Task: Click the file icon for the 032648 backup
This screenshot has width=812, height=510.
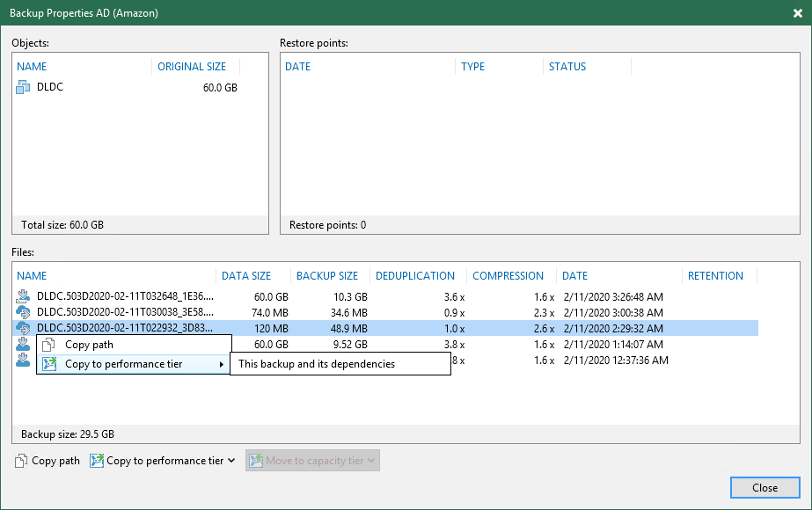Action: pyautogui.click(x=24, y=297)
